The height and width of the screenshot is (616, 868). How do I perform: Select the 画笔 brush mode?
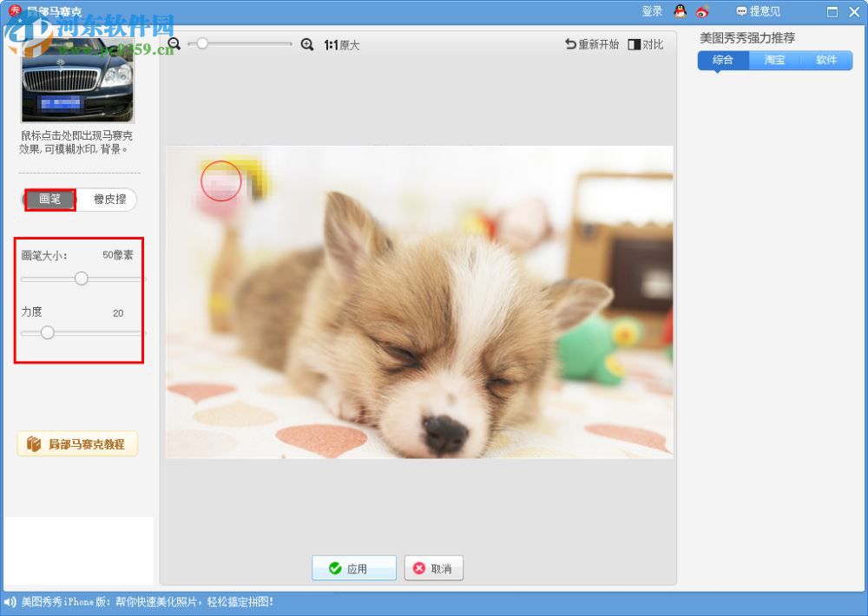50,200
